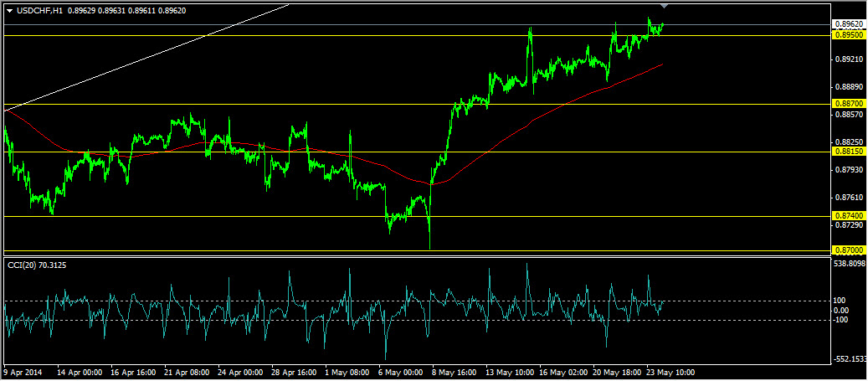Select the white diagonal trendline
Image resolution: width=868 pixels, height=381 pixels.
(x=146, y=59)
